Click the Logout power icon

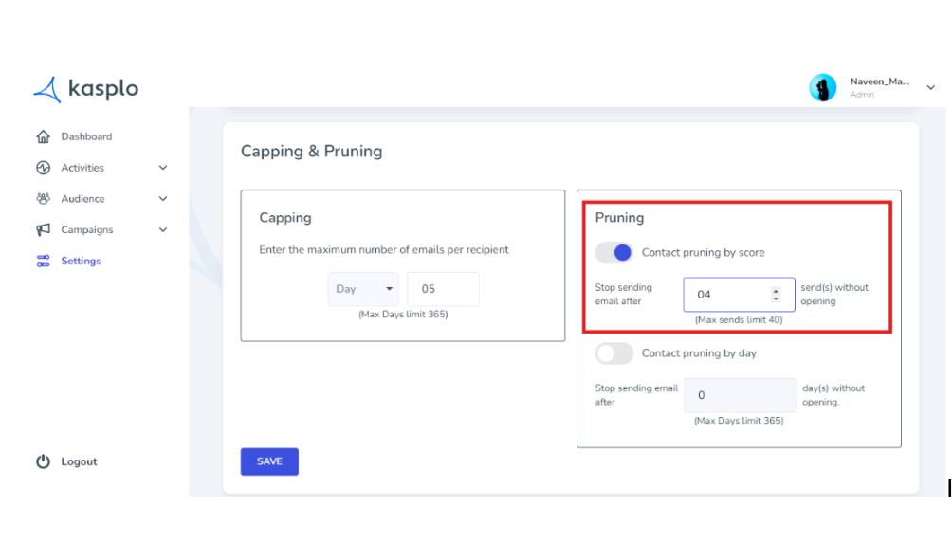tap(43, 461)
